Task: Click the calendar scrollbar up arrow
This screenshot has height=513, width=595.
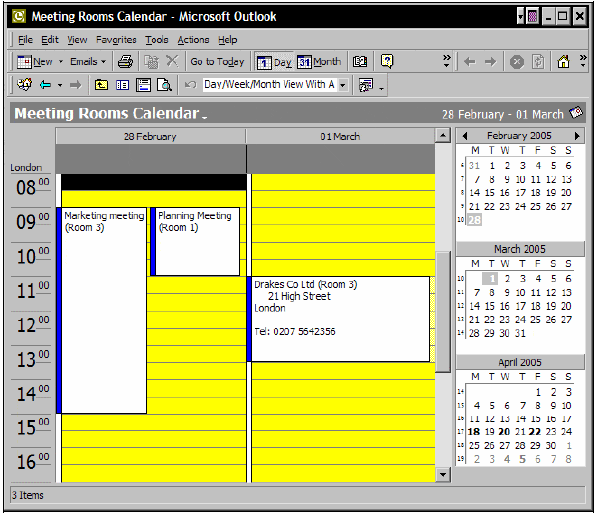Action: click(x=442, y=135)
